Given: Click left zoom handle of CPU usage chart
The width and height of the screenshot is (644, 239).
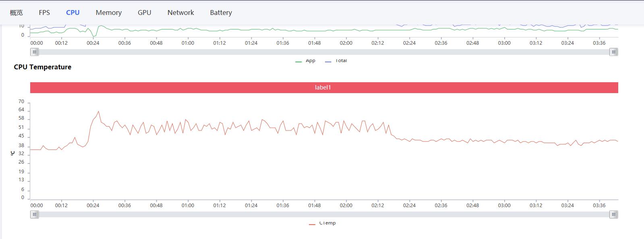Looking at the screenshot, I should pos(35,52).
